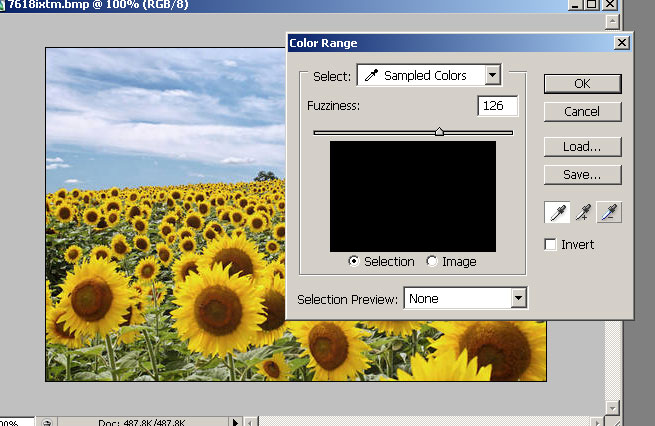The height and width of the screenshot is (426, 655).
Task: Choose the Selection radio button
Action: point(353,261)
